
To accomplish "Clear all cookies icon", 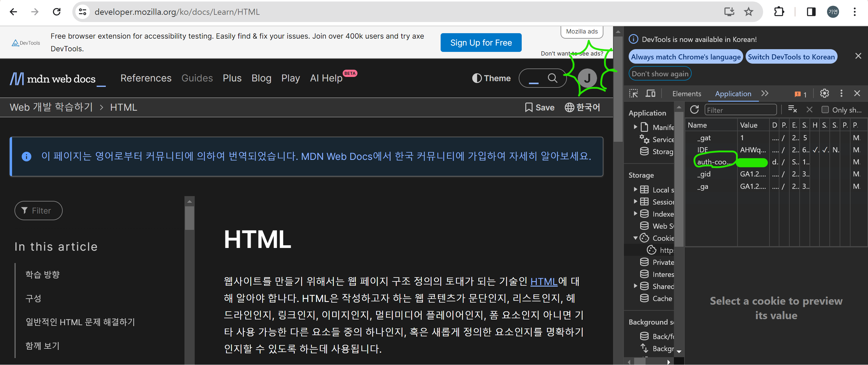I will [792, 109].
